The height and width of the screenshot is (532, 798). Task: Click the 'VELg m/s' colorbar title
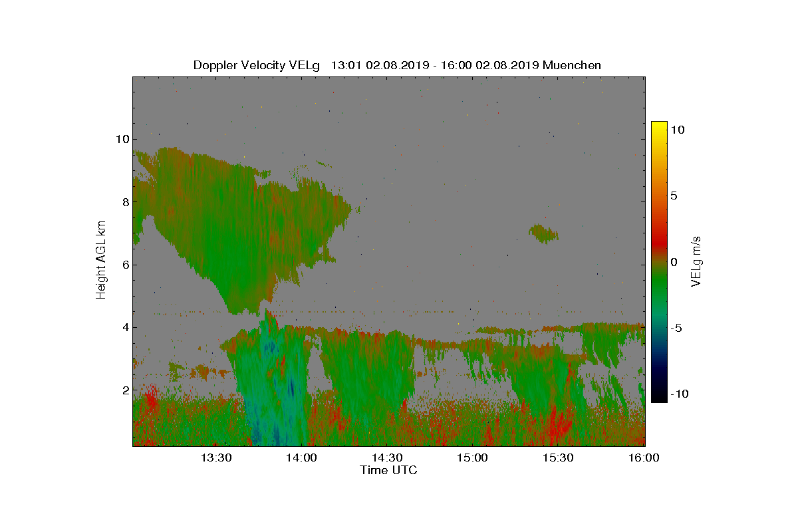[x=697, y=261]
